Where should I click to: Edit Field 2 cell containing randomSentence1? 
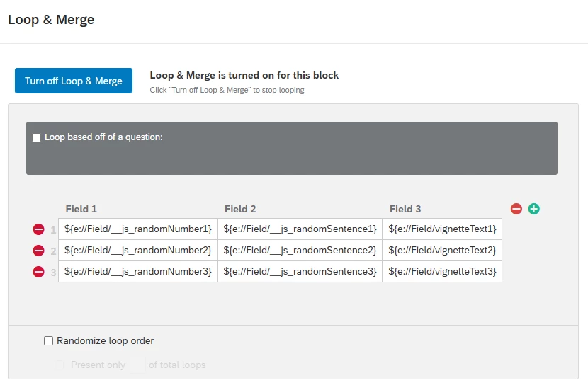click(x=300, y=229)
